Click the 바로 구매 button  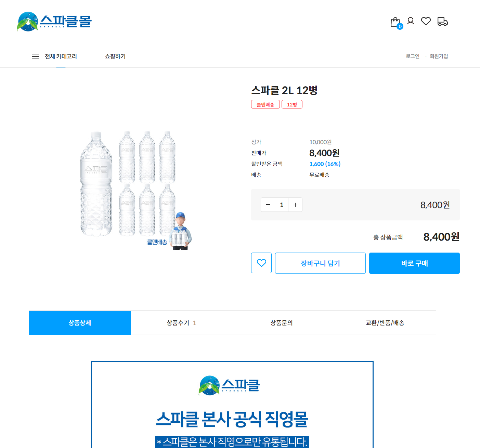(414, 263)
